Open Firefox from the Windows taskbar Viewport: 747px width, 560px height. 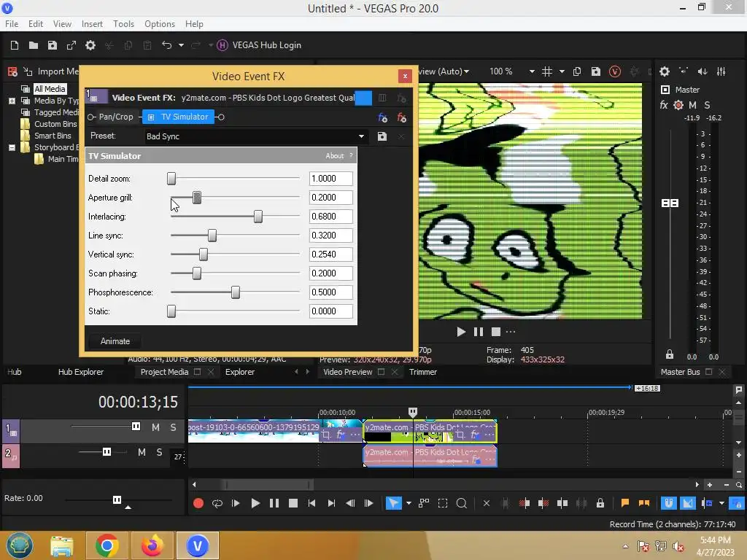tap(152, 545)
